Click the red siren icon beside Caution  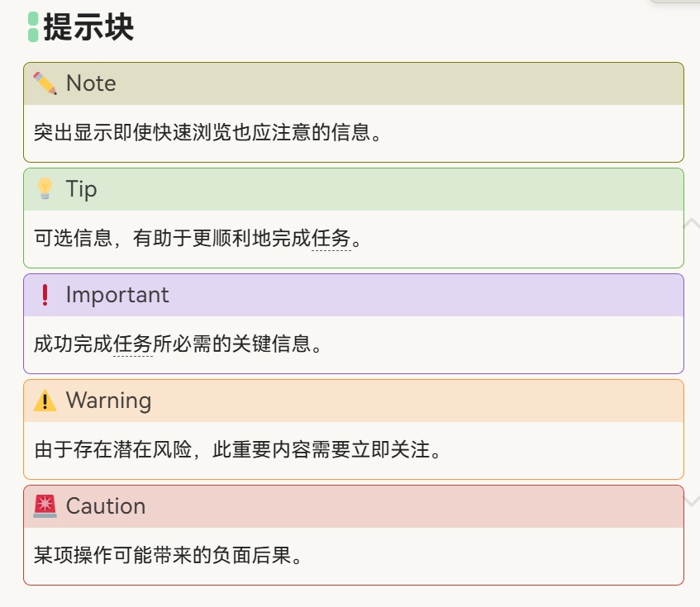(x=45, y=506)
